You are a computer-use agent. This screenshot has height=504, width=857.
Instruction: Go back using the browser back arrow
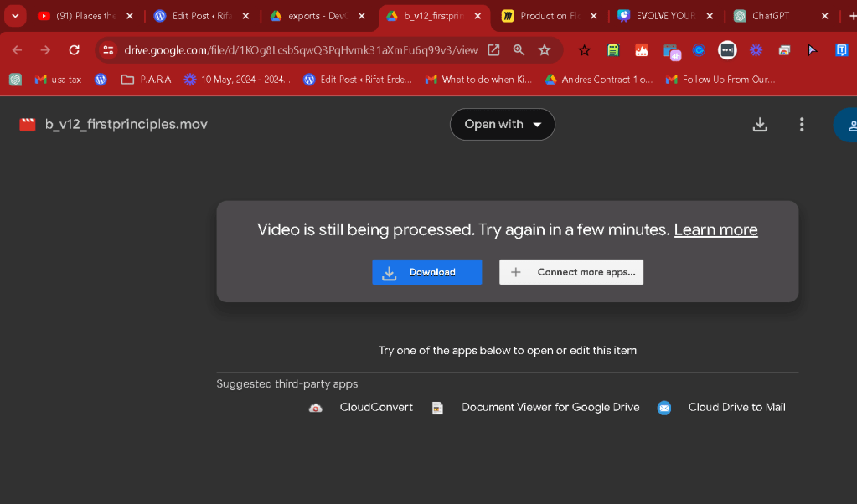coord(17,50)
